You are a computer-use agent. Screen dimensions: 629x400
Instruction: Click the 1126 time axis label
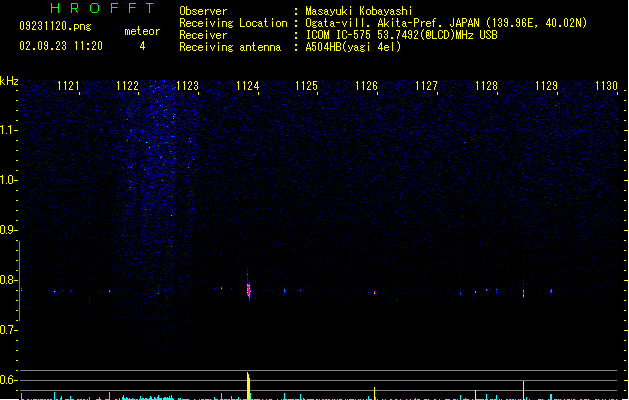[366, 86]
